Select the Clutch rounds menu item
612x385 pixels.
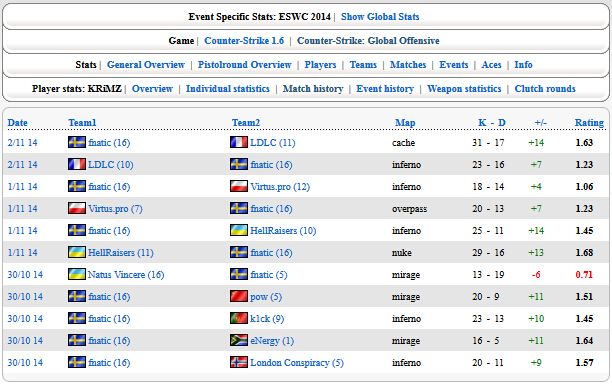click(545, 89)
